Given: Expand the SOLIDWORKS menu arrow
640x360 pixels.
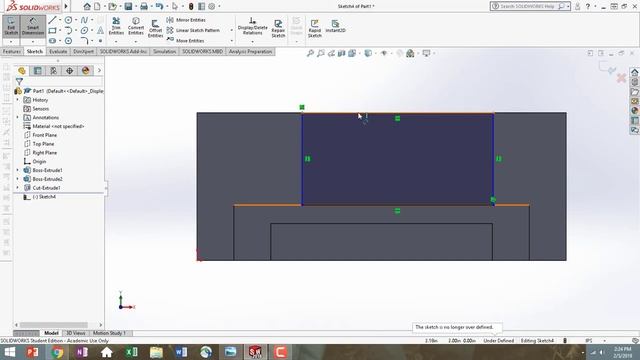Looking at the screenshot, I should click(66, 6).
